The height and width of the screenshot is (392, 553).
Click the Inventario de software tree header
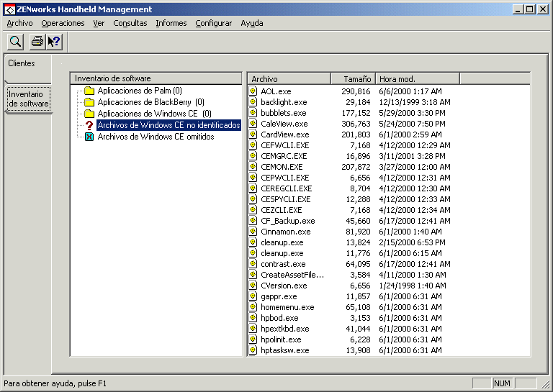pos(156,78)
